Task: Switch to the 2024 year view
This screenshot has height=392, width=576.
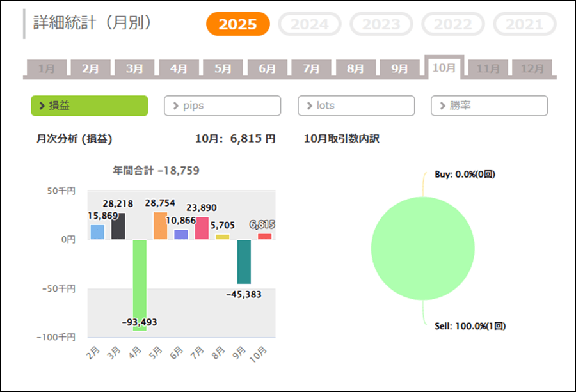Action: click(x=310, y=24)
